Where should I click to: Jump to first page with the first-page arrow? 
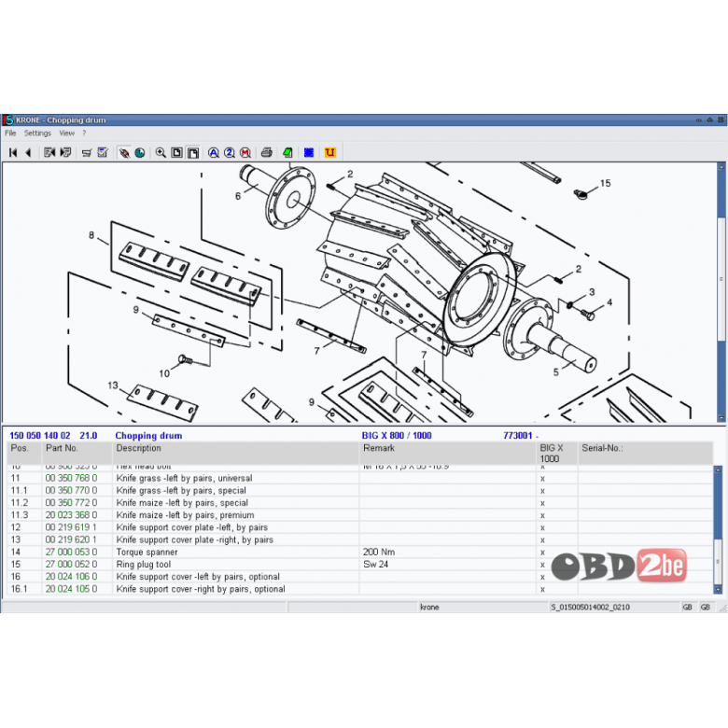tap(13, 152)
